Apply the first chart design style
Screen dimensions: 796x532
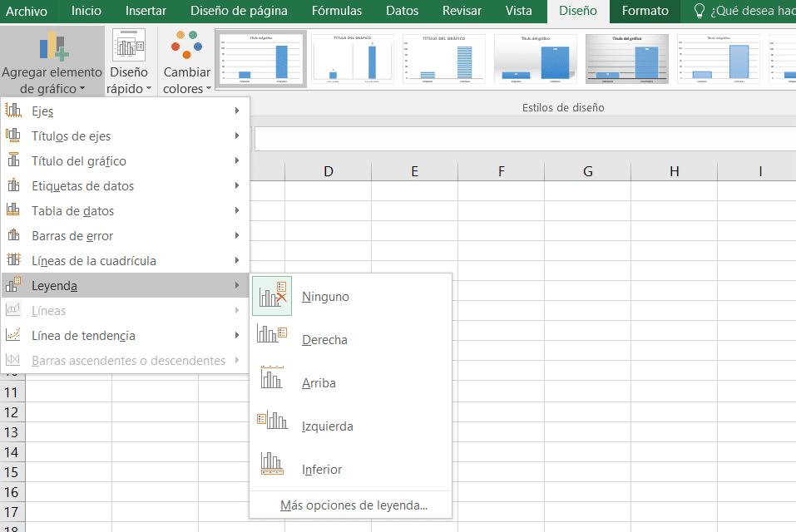(261, 59)
